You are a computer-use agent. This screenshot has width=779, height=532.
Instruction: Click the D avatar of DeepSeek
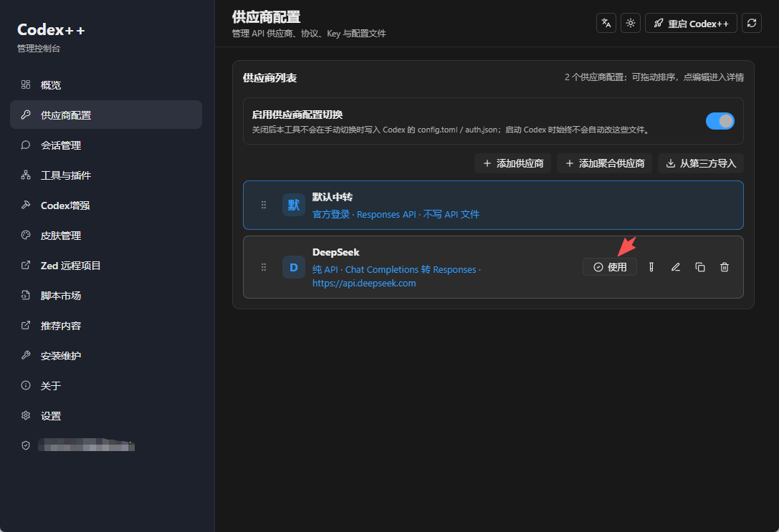point(294,268)
